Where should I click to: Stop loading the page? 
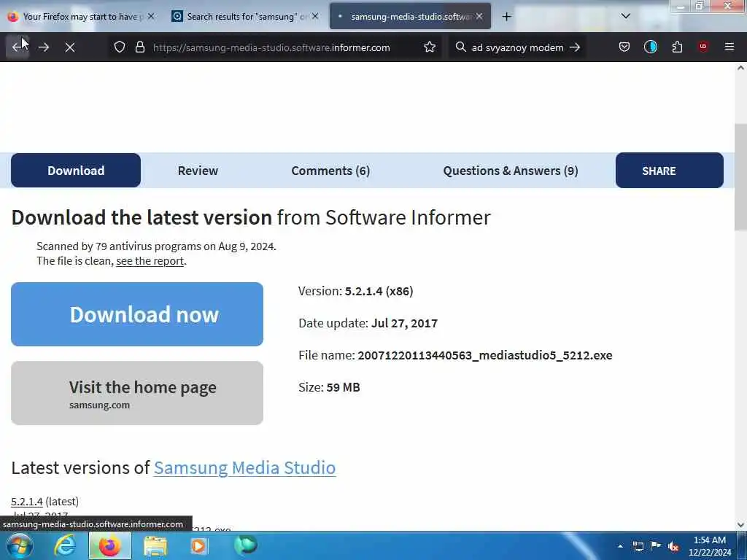(x=70, y=47)
